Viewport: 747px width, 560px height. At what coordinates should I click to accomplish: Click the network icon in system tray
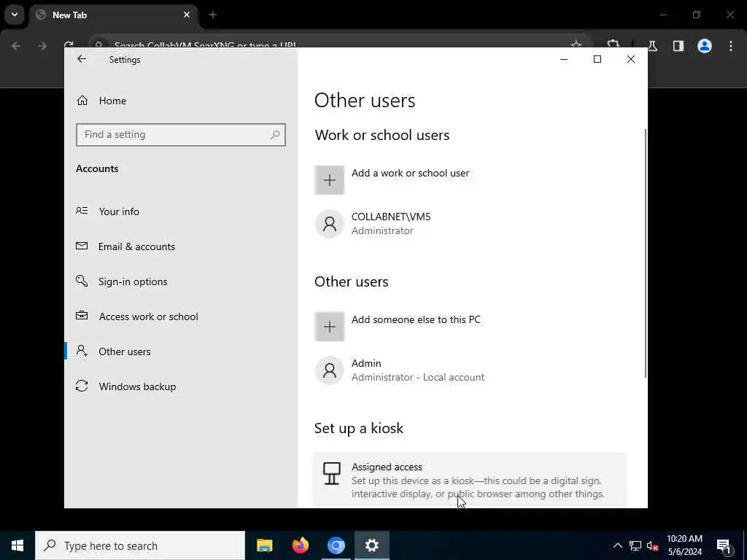pyautogui.click(x=635, y=545)
